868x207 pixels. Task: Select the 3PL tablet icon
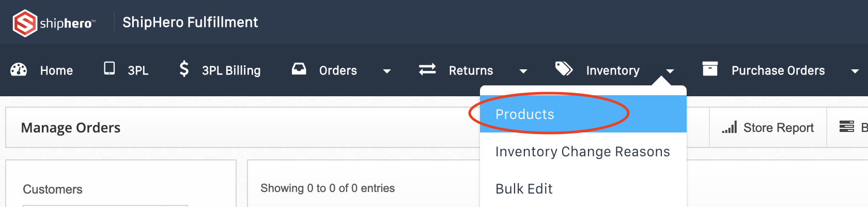pos(110,68)
